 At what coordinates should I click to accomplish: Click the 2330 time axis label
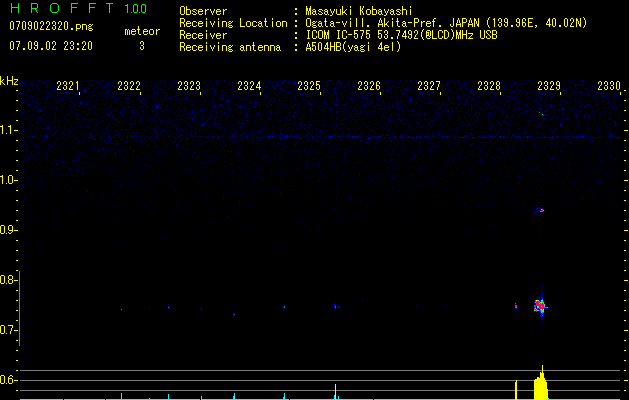(609, 86)
